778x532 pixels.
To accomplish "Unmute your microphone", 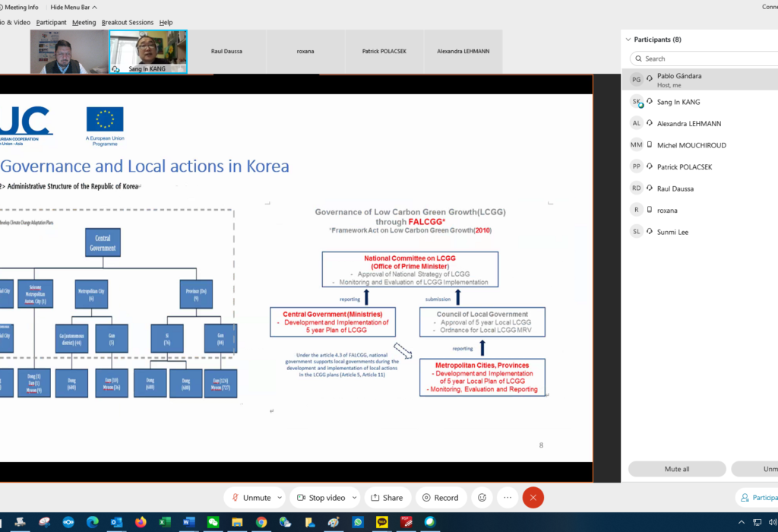I will (251, 497).
